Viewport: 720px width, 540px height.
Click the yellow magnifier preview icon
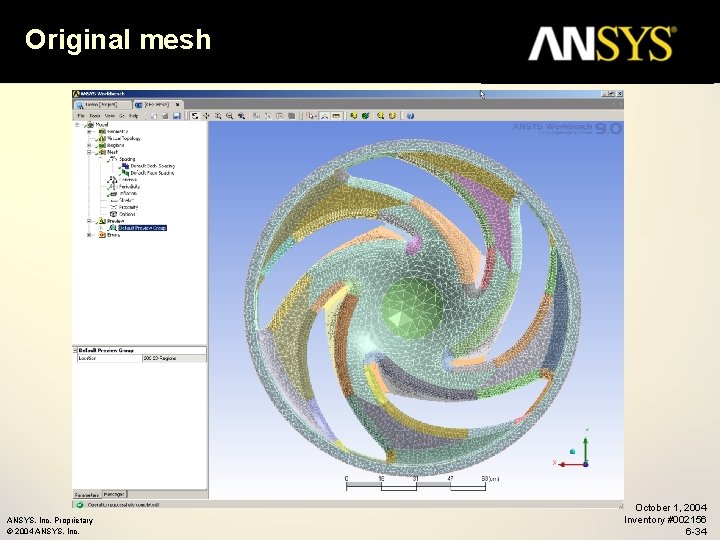(x=381, y=116)
